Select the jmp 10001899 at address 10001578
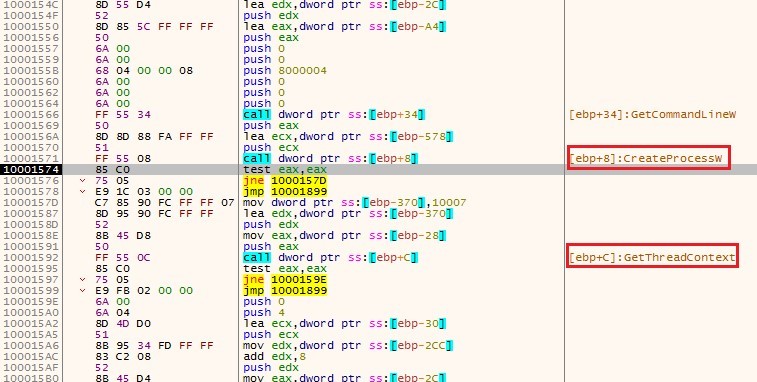This screenshot has height=382, width=757. click(285, 192)
